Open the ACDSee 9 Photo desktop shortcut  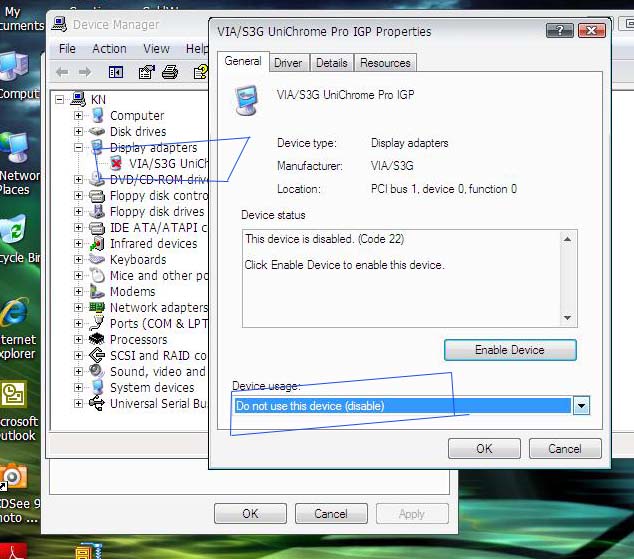click(x=13, y=477)
